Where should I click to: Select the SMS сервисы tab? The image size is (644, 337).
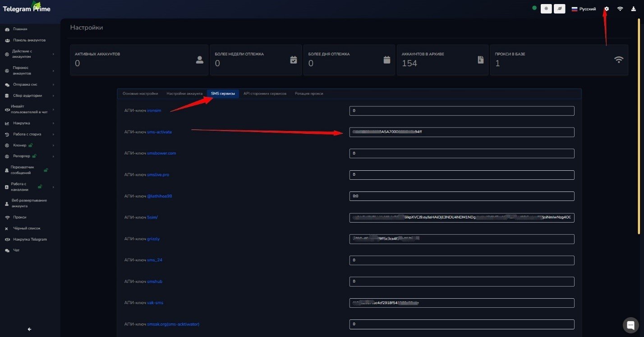click(223, 94)
